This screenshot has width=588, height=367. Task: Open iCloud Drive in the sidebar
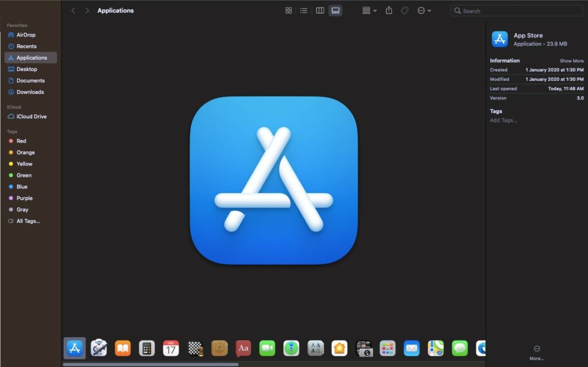[x=32, y=117]
